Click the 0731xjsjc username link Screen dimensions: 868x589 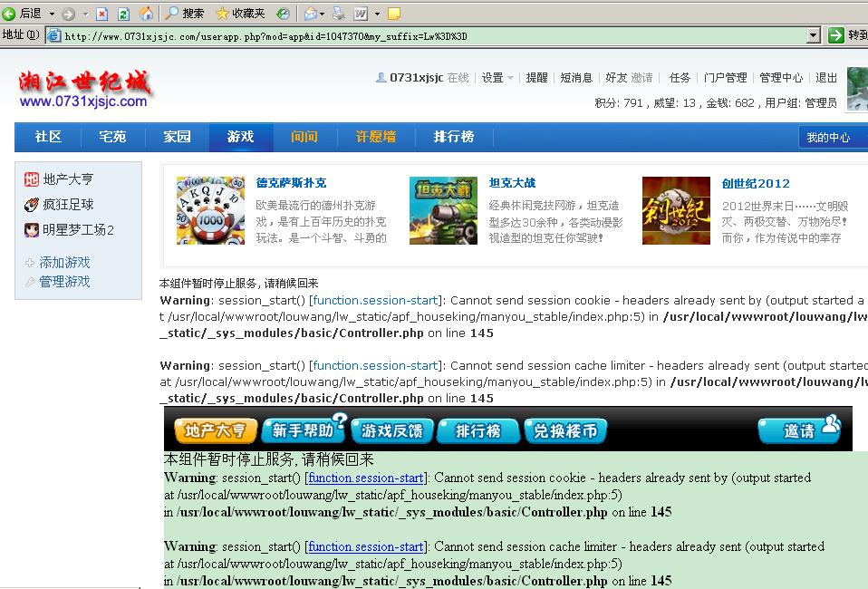click(x=416, y=78)
